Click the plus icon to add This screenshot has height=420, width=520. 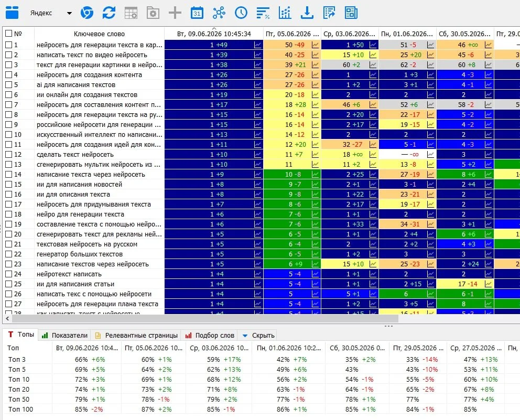175,13
